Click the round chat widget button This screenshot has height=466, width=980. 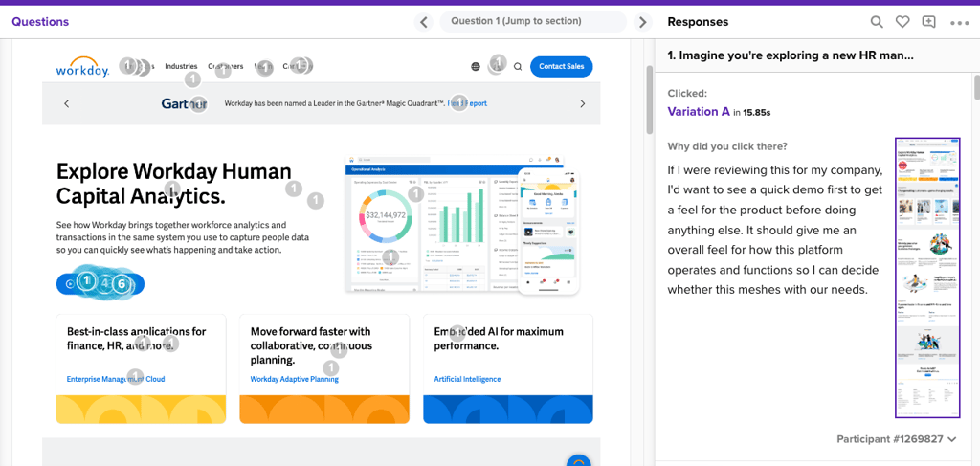tap(578, 460)
